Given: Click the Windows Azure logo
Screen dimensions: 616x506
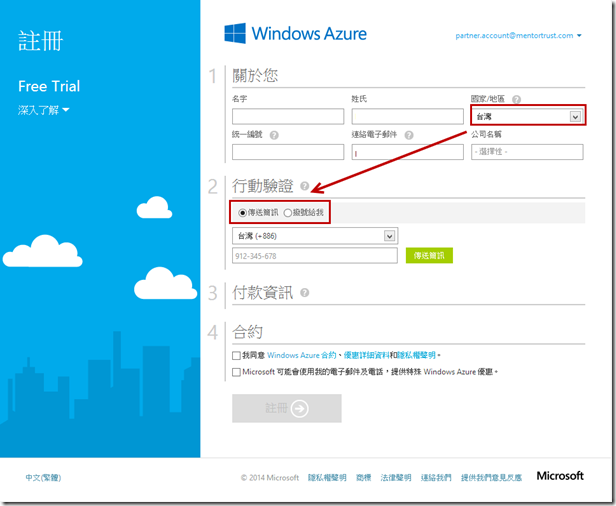Looking at the screenshot, I should pyautogui.click(x=295, y=33).
